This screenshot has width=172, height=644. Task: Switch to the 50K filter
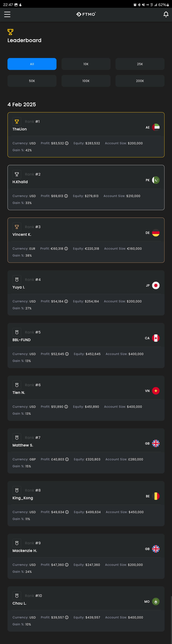pos(32,81)
